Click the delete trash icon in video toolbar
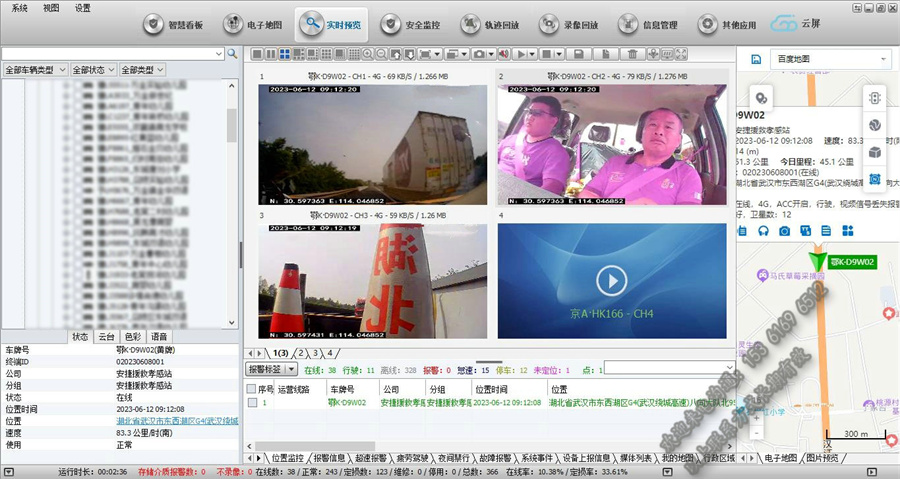 coord(632,53)
